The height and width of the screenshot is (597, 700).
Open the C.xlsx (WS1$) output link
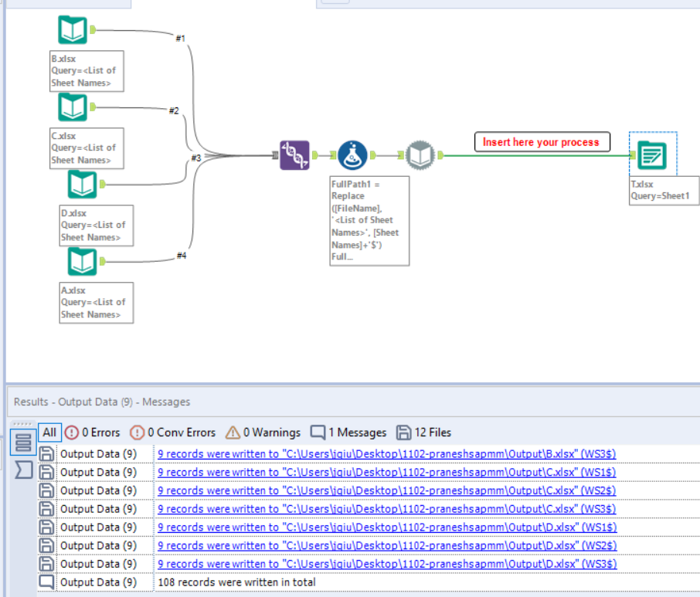click(x=386, y=472)
